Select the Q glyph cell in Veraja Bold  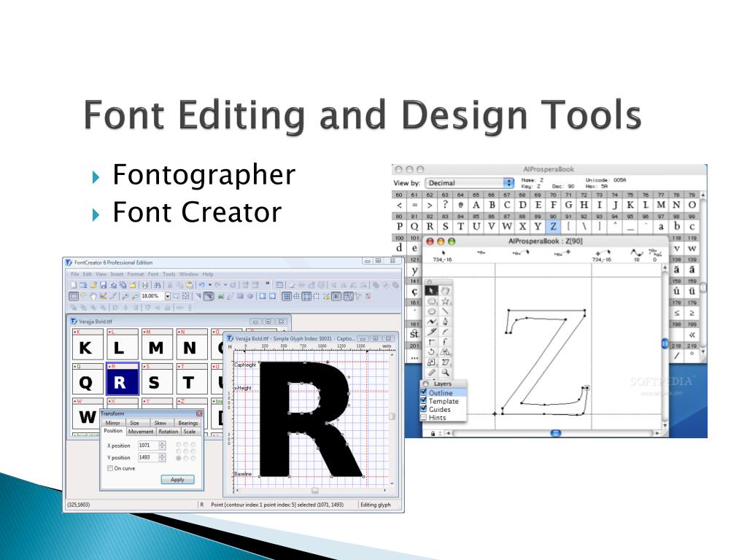point(88,379)
